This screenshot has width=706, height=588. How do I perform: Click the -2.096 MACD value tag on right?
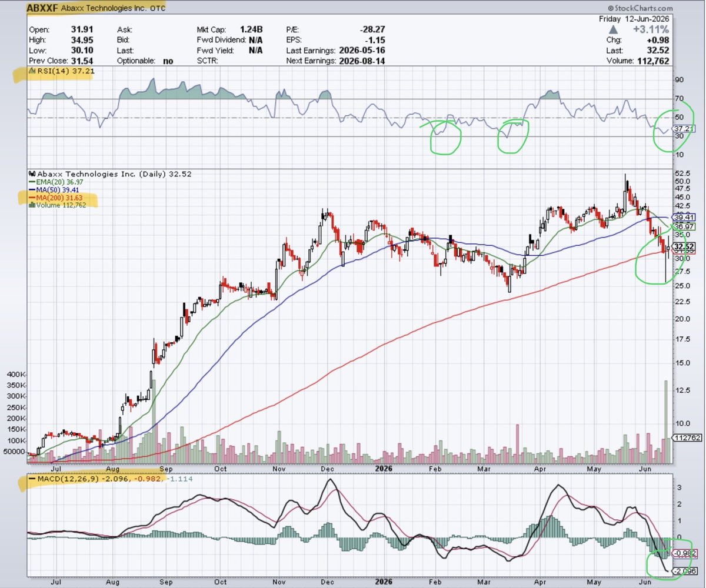(685, 571)
